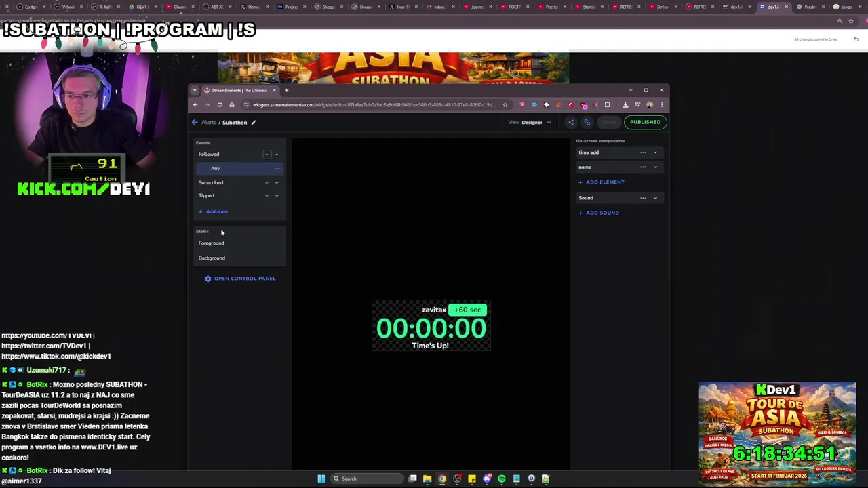Click Add Element
The image size is (868, 488).
click(x=601, y=182)
